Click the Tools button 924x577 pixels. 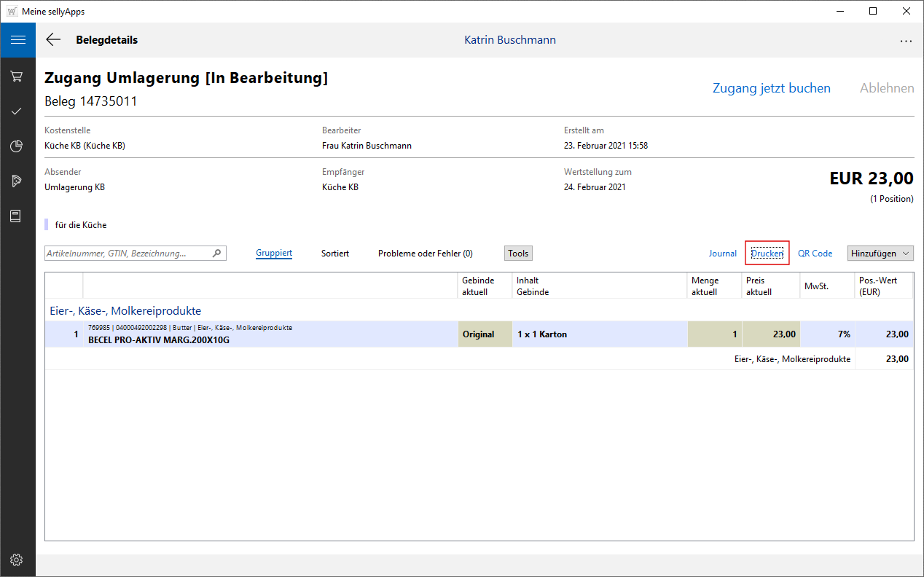(518, 254)
